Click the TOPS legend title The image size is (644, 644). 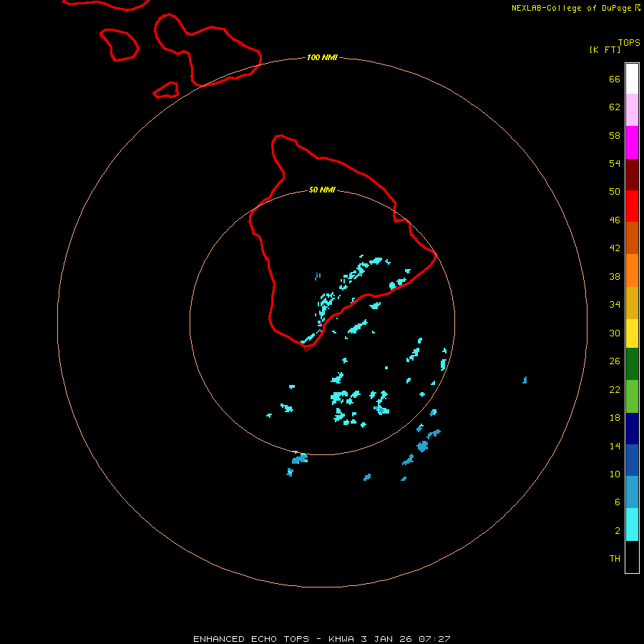[629, 43]
